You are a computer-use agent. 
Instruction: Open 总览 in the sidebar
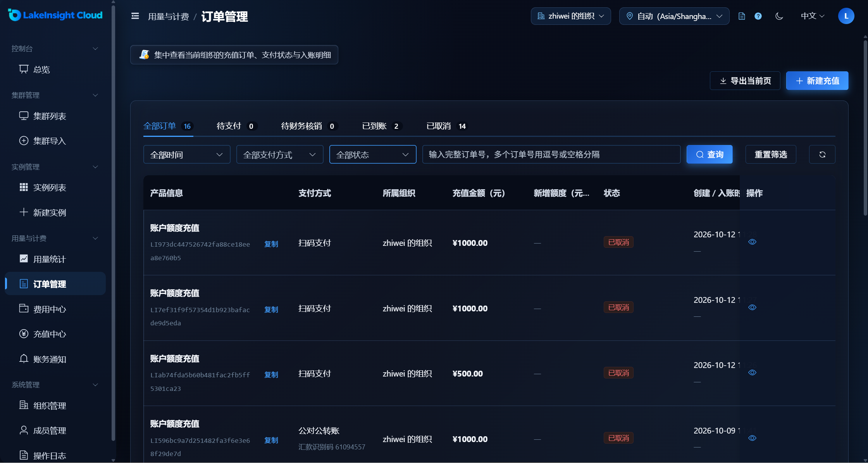[55, 69]
